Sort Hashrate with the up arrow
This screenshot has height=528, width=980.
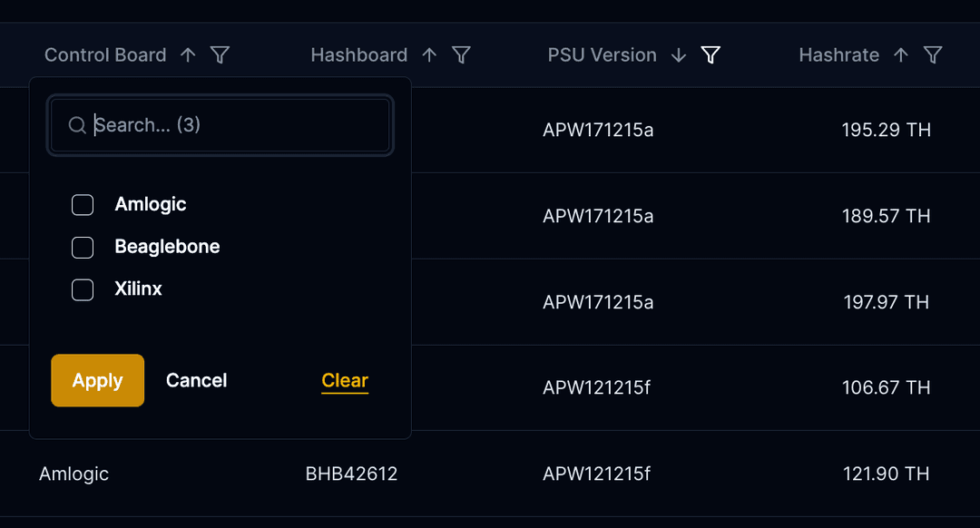click(900, 55)
